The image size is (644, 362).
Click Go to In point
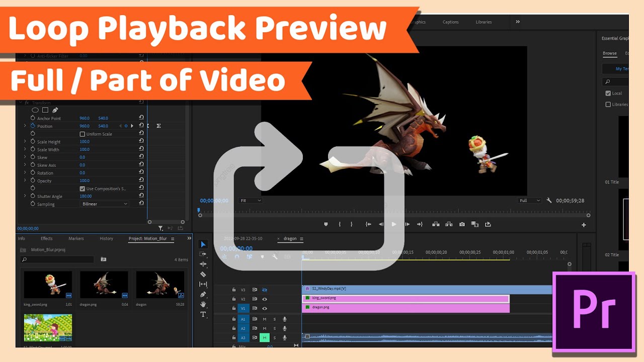point(368,224)
